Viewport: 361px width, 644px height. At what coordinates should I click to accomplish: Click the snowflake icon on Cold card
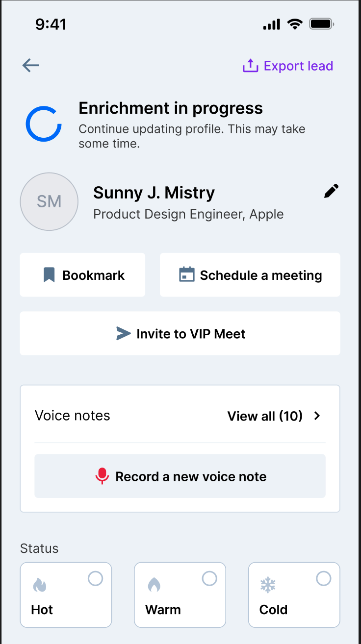[268, 585]
